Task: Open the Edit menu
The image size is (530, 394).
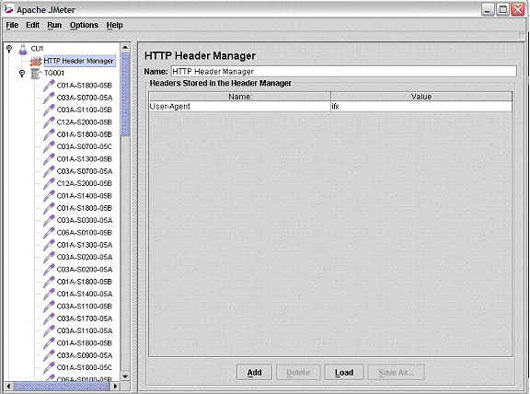Action: point(33,25)
